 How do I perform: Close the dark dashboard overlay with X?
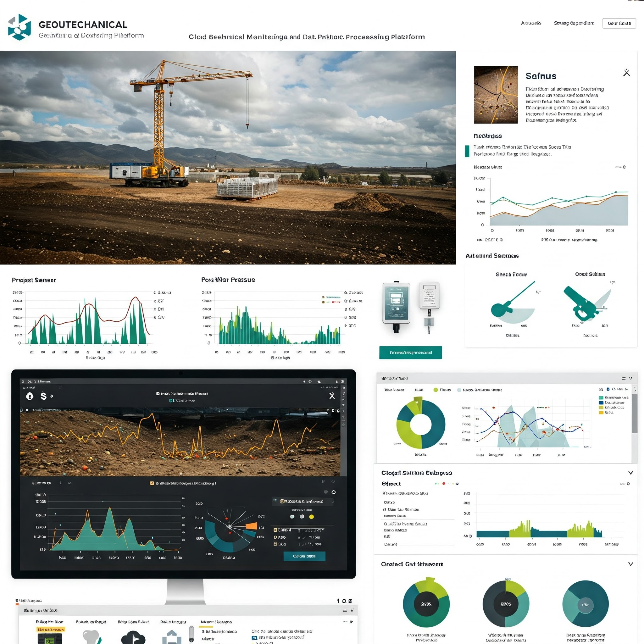pos(332,396)
